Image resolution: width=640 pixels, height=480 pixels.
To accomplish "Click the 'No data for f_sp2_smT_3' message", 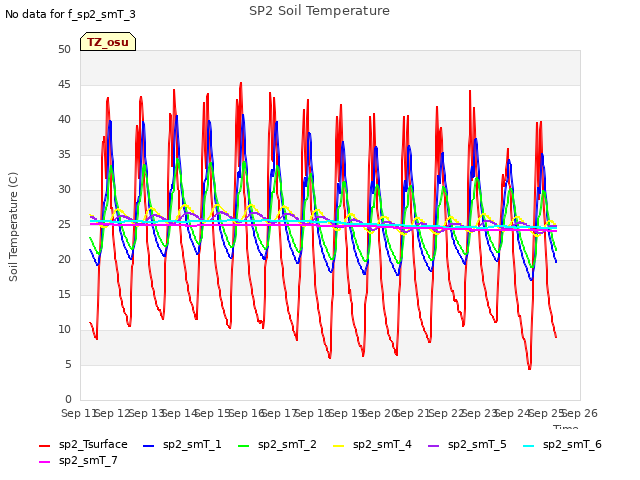I will tap(70, 14).
